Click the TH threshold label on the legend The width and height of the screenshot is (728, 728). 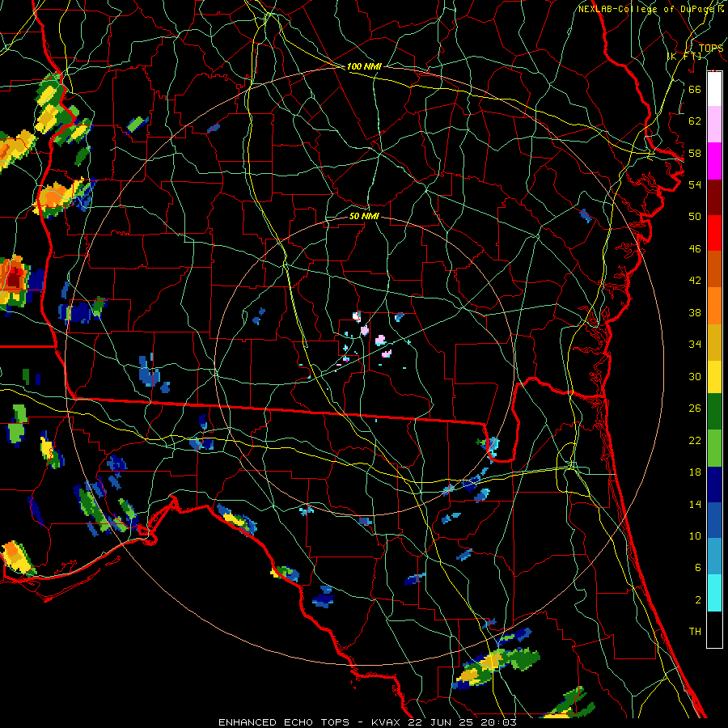click(695, 632)
